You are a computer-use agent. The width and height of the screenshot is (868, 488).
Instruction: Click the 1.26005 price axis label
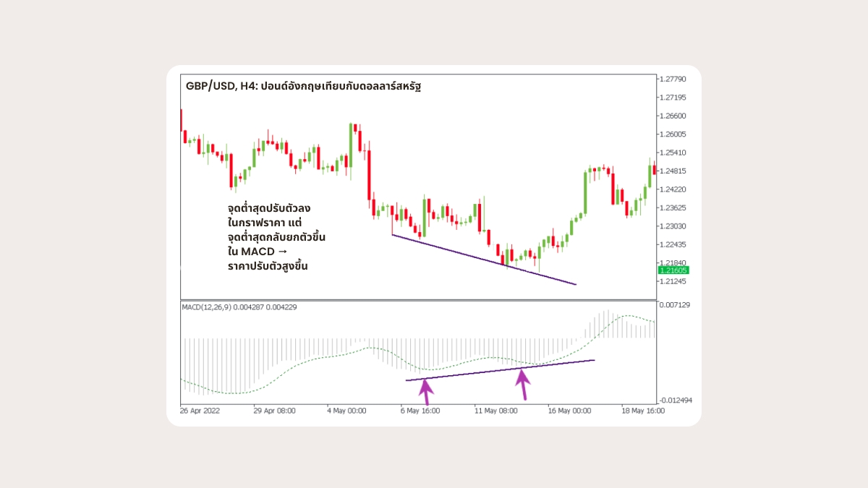pyautogui.click(x=673, y=134)
